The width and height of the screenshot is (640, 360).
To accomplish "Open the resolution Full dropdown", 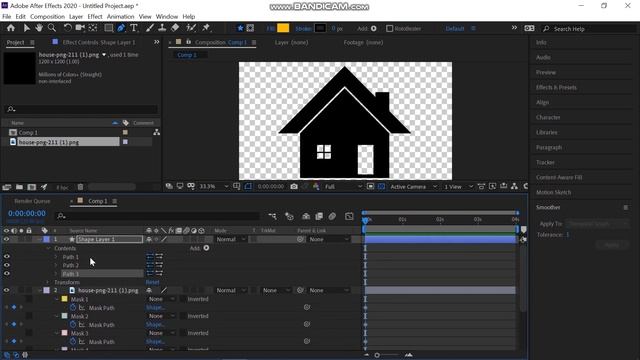I will 343,187.
